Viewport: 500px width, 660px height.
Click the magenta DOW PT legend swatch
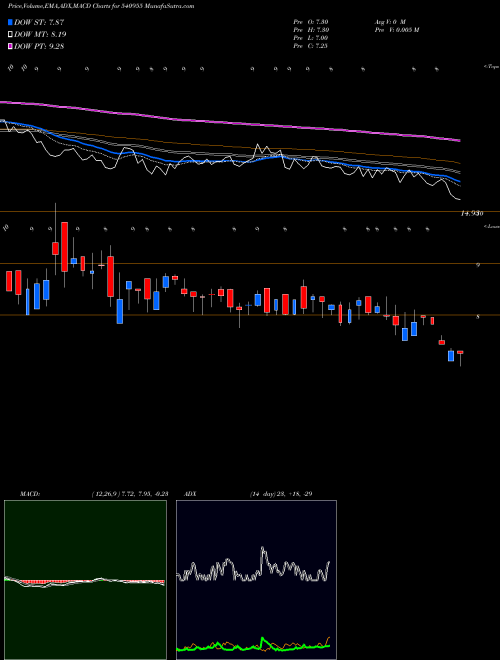[10, 47]
